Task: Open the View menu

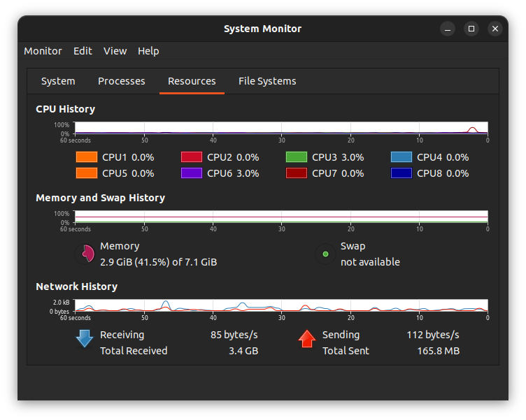Action: click(x=115, y=51)
